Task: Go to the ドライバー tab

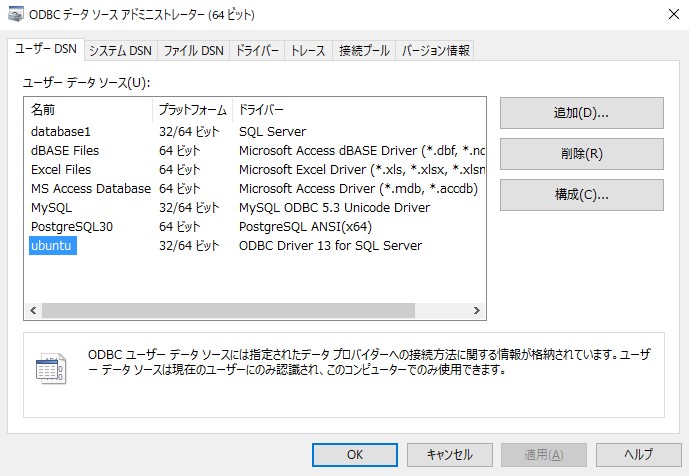Action: point(257,51)
